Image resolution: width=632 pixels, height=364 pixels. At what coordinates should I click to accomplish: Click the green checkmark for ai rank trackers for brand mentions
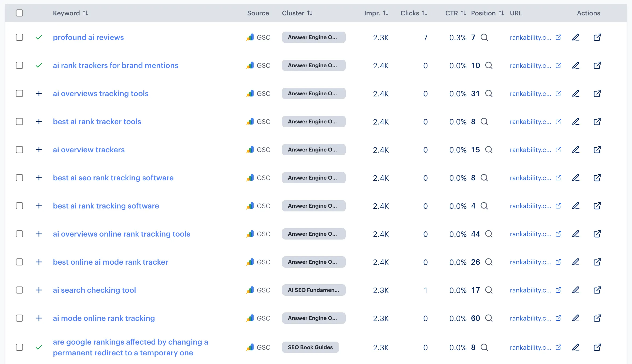39,65
